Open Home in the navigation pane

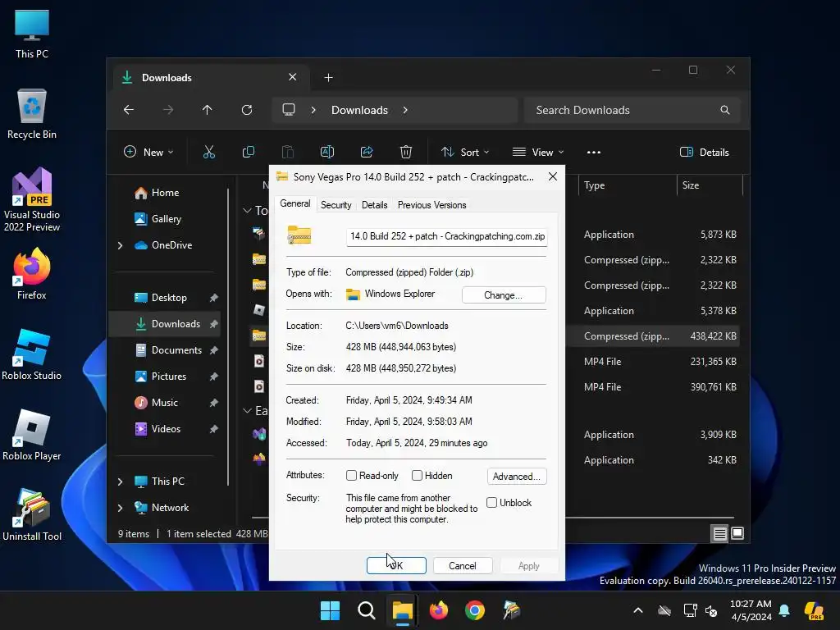(x=166, y=193)
